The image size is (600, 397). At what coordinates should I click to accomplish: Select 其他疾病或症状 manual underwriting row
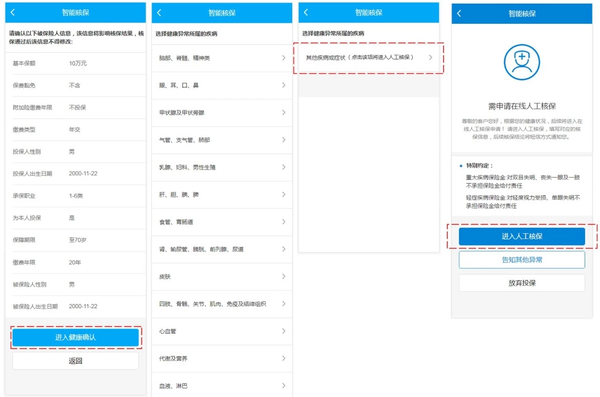(368, 57)
